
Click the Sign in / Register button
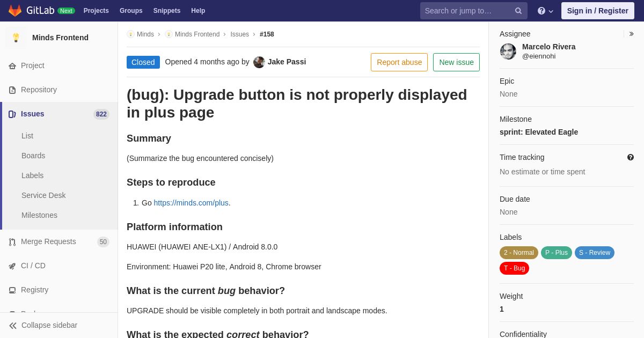pos(597,11)
